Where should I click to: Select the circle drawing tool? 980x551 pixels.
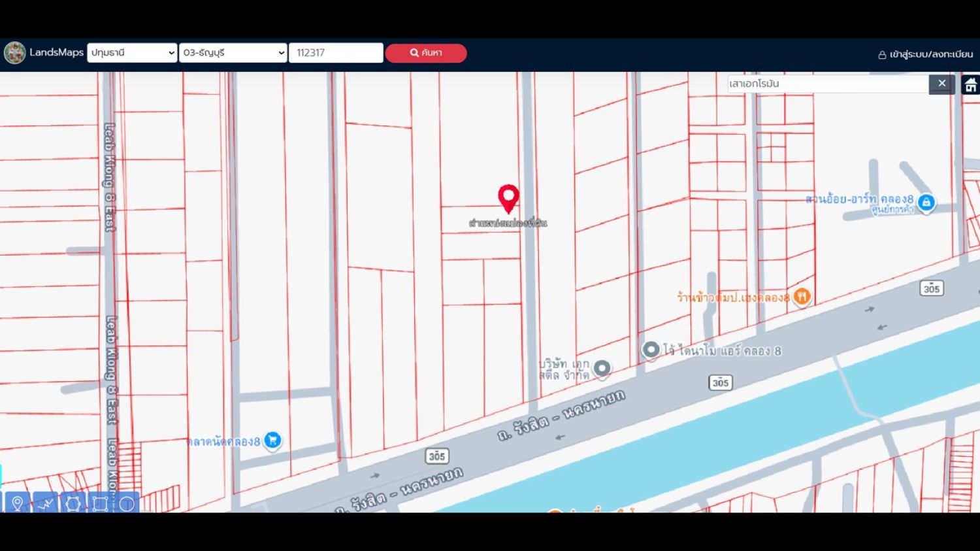point(127,503)
